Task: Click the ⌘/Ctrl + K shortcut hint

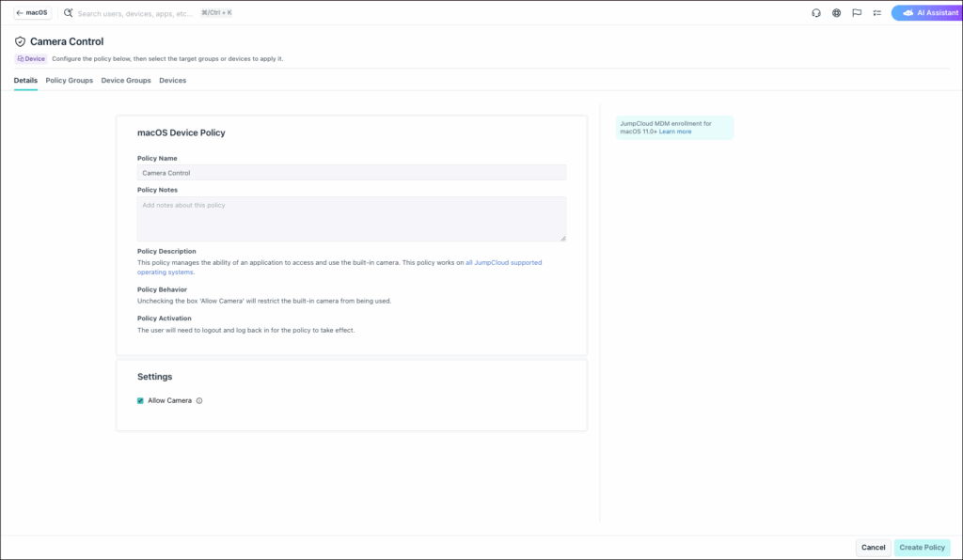Action: [216, 13]
